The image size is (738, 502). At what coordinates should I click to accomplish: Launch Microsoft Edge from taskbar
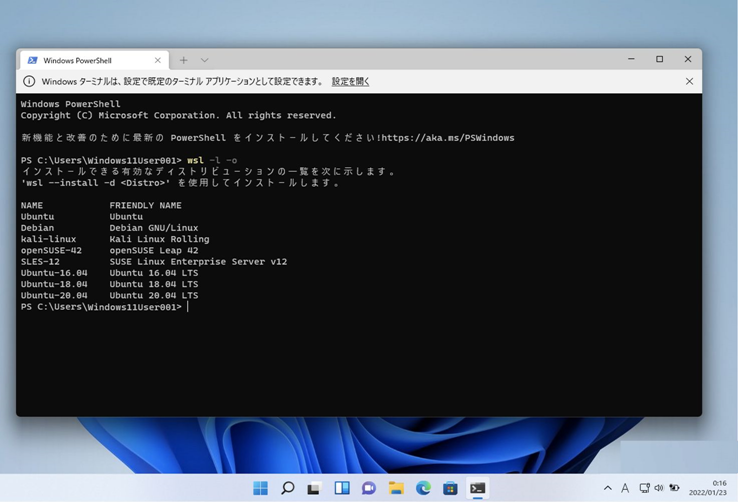(x=423, y=488)
